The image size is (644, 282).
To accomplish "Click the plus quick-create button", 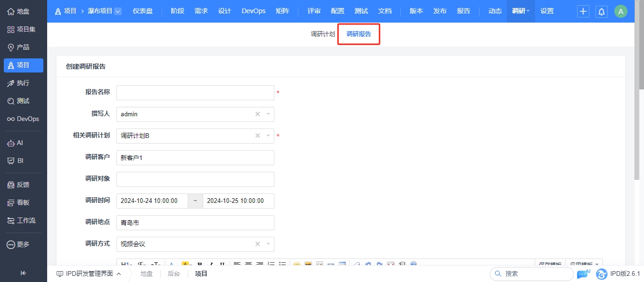I will tap(583, 11).
